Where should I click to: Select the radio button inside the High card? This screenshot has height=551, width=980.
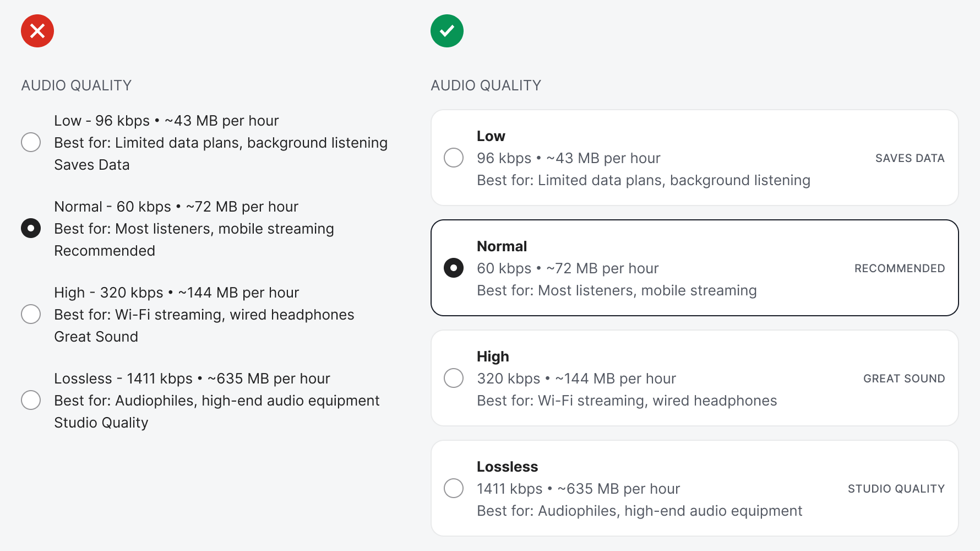pos(454,378)
